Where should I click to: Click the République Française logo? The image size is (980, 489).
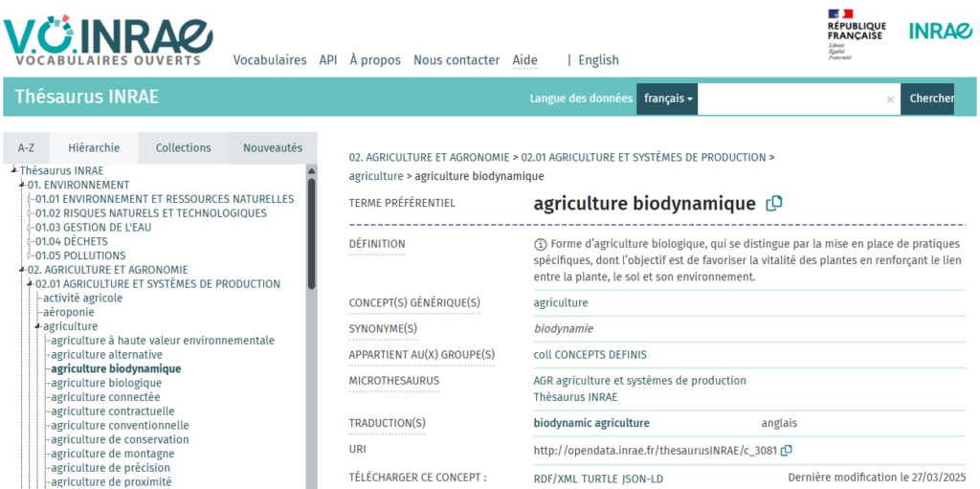coord(856,33)
